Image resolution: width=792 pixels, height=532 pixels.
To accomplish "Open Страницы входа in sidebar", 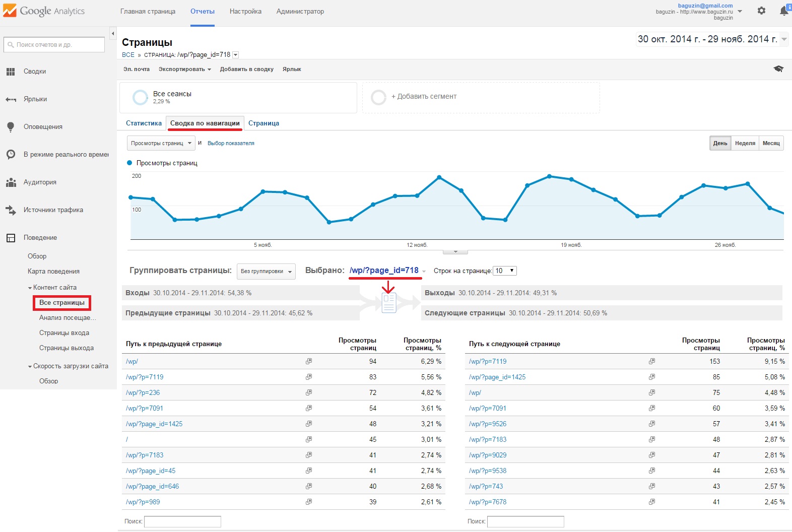I will point(64,333).
